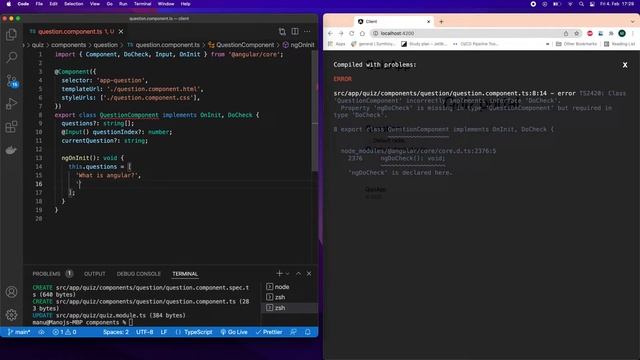Open the Run menu
Screen dimensions: 640x360
(123, 4)
